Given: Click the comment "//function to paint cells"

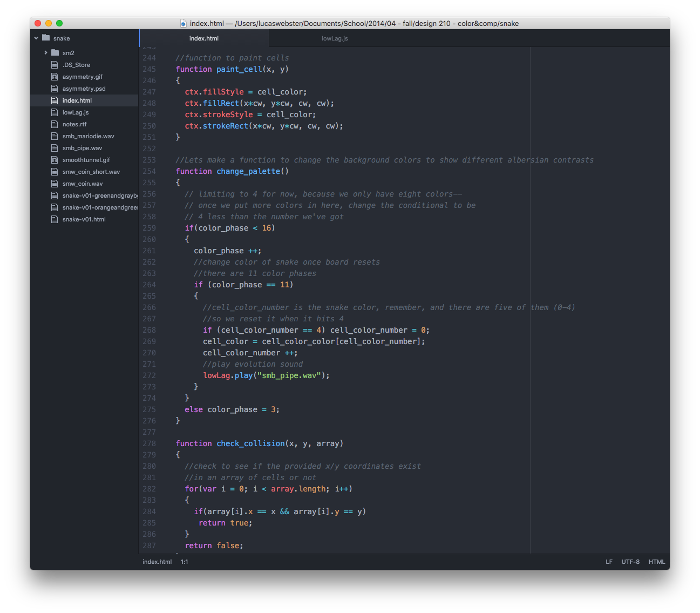Looking at the screenshot, I should click(x=233, y=58).
